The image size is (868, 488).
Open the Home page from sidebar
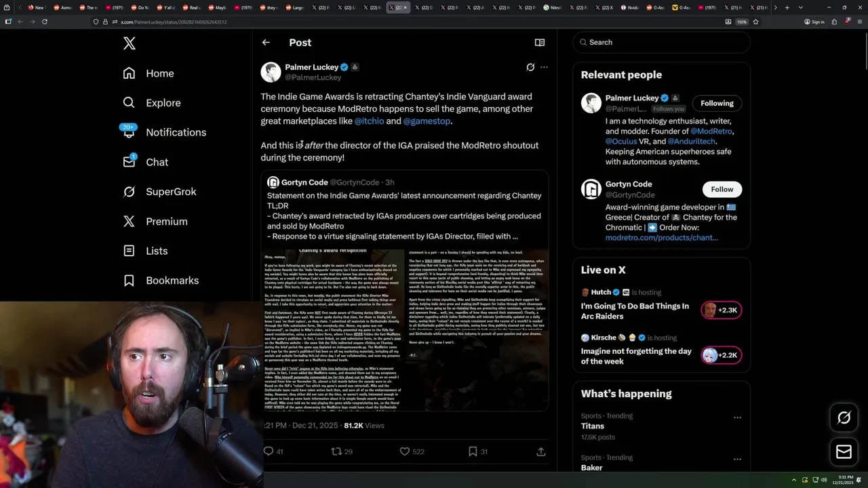point(149,73)
